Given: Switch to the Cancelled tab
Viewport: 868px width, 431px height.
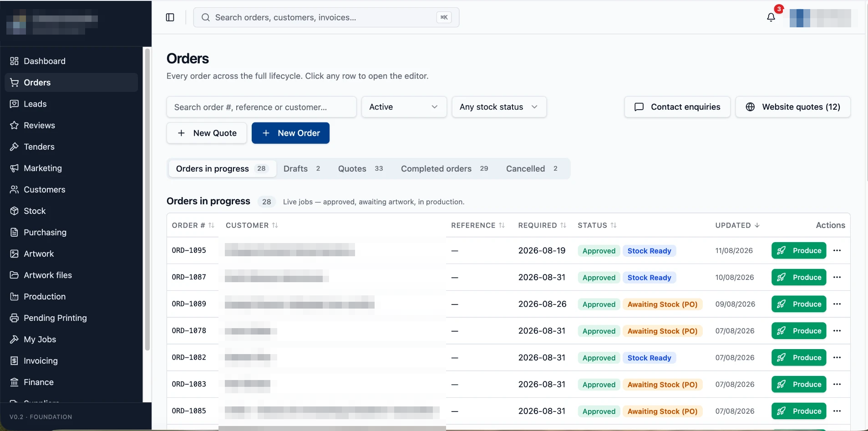Looking at the screenshot, I should 532,169.
